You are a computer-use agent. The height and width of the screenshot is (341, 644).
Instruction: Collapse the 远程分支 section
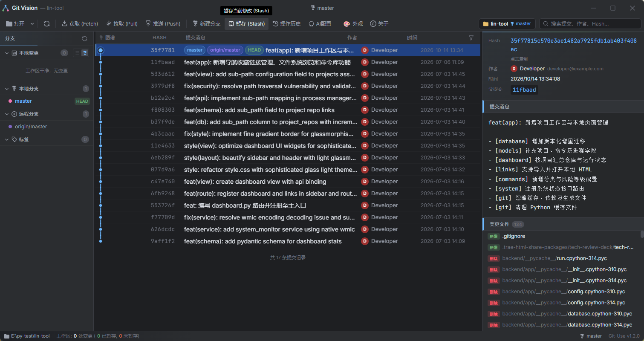[x=7, y=114]
